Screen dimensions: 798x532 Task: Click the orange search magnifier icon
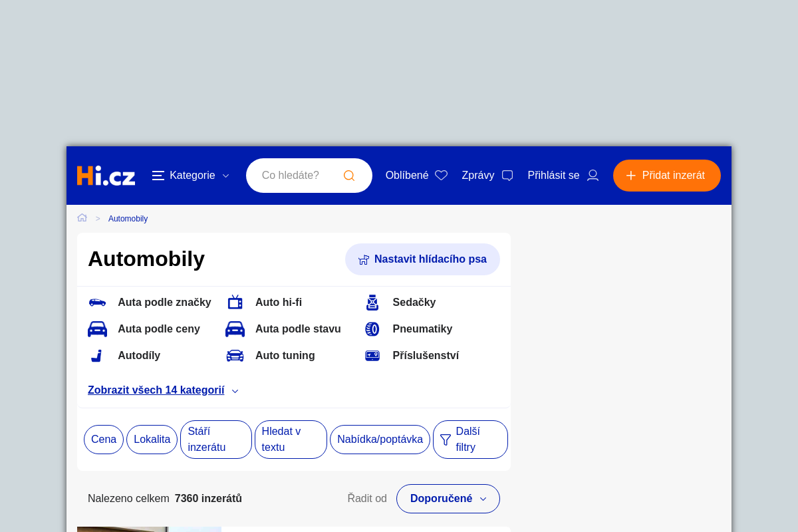tap(349, 176)
